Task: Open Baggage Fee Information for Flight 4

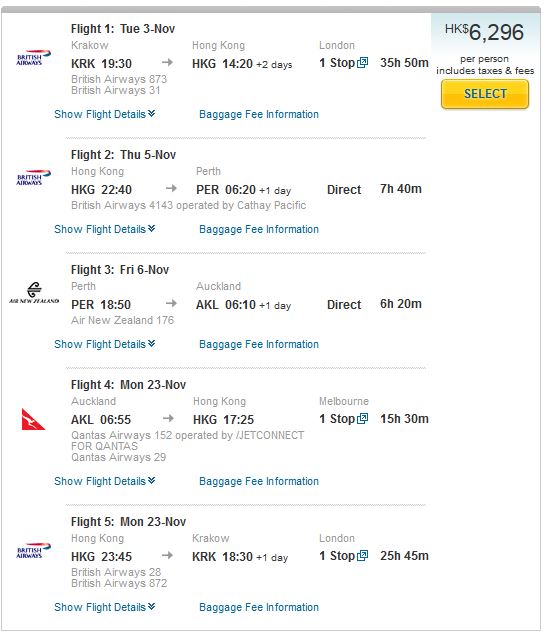Action: [x=259, y=482]
